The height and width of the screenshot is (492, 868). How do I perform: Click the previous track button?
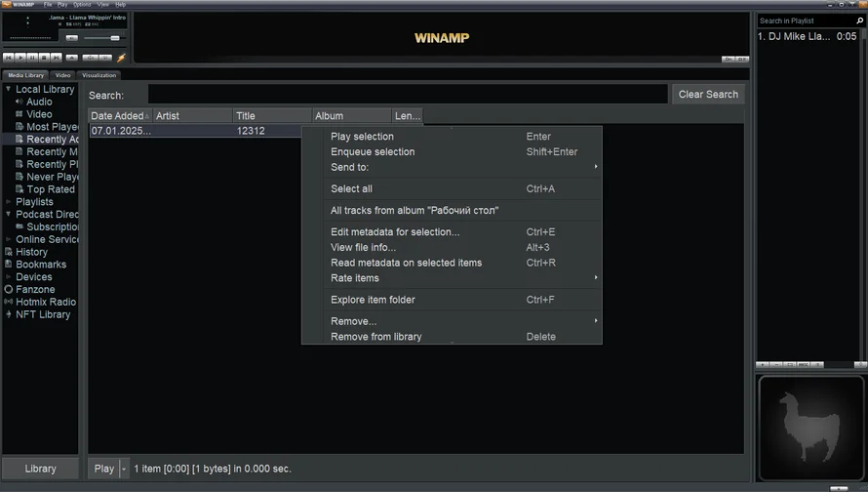click(x=9, y=58)
